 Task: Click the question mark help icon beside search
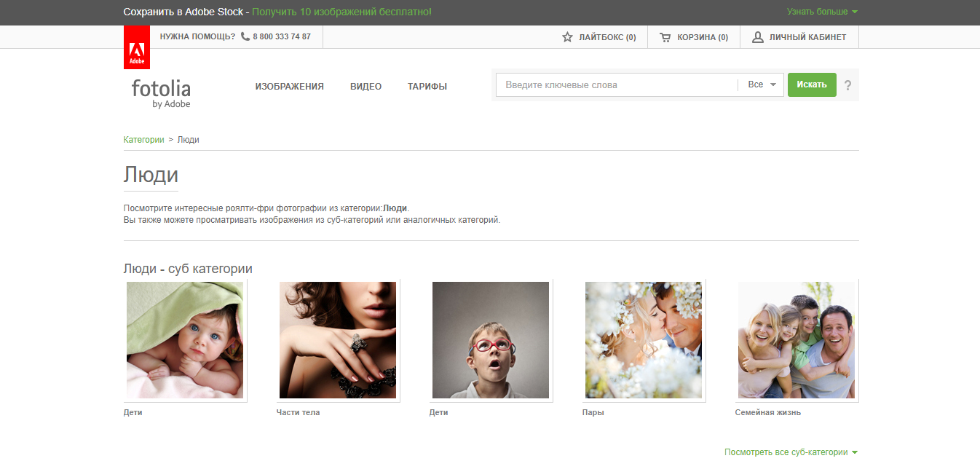tap(847, 85)
